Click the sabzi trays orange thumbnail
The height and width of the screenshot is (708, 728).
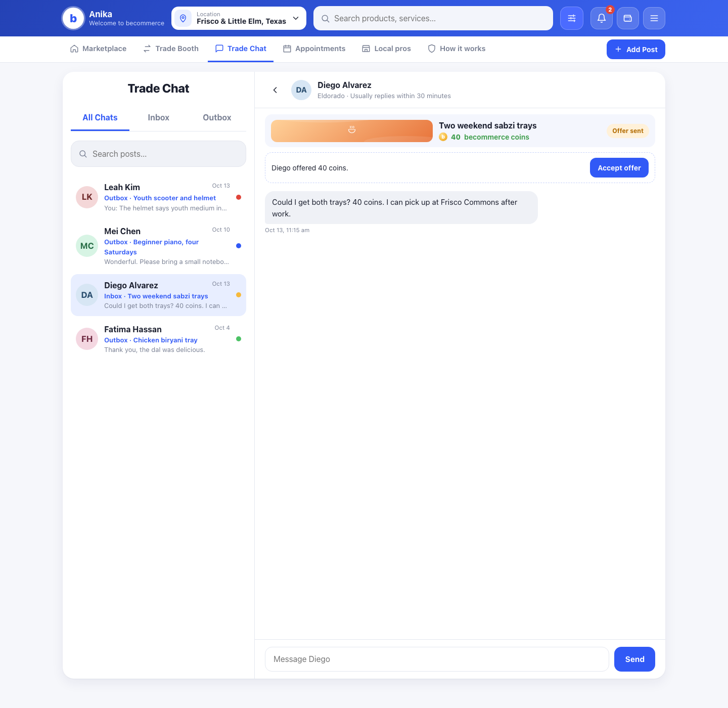[x=352, y=131]
